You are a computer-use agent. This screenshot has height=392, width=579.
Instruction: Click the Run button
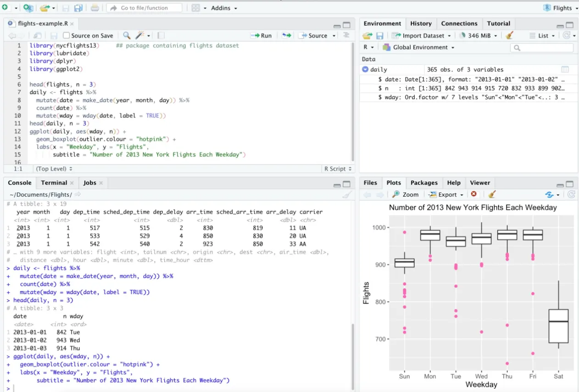[262, 35]
